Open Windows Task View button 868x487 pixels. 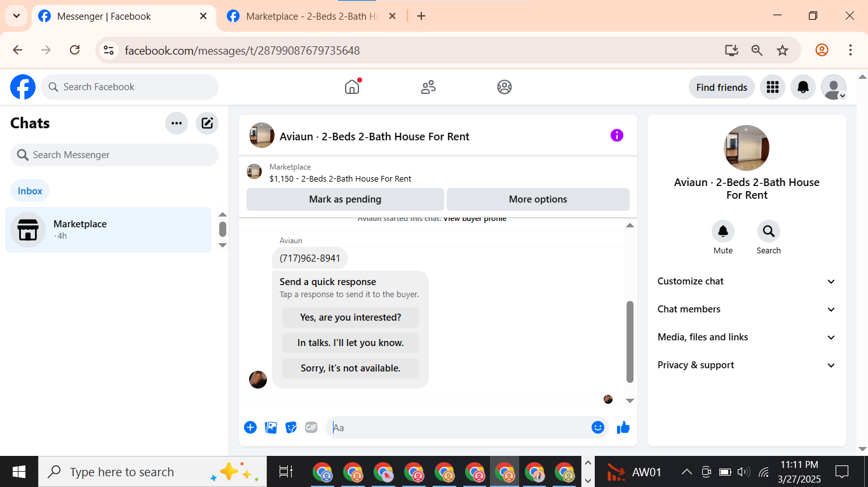pos(286,472)
